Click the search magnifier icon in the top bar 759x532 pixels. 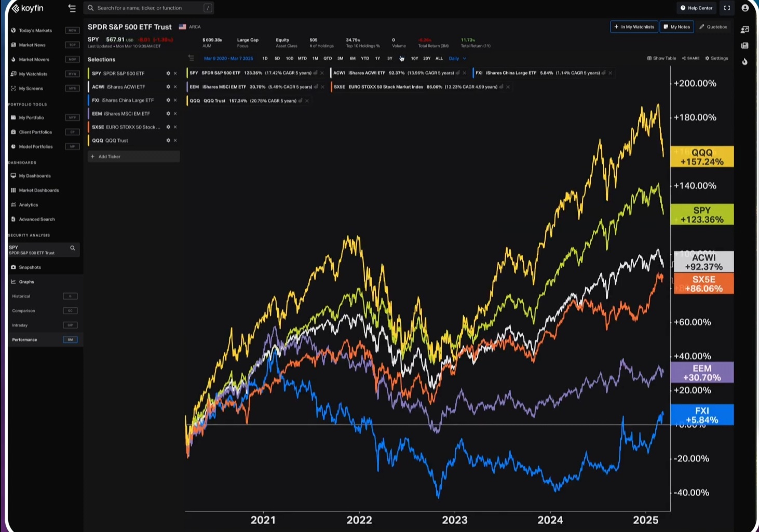coord(90,8)
